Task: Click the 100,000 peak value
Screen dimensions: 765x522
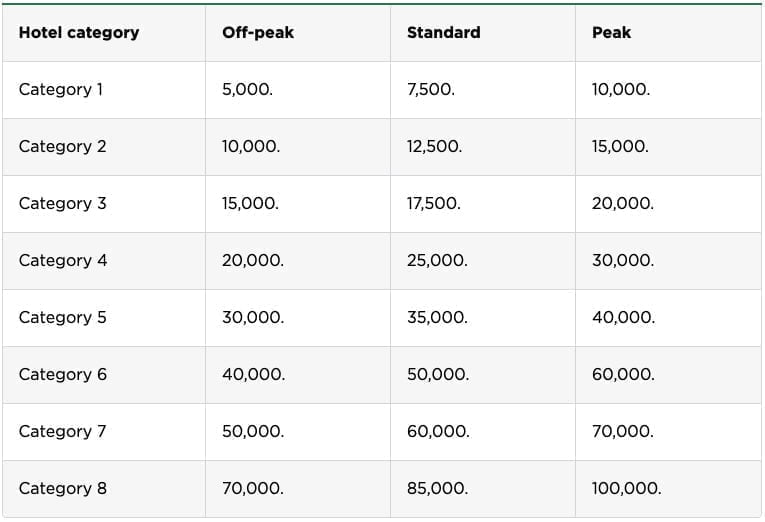Action: click(626, 488)
